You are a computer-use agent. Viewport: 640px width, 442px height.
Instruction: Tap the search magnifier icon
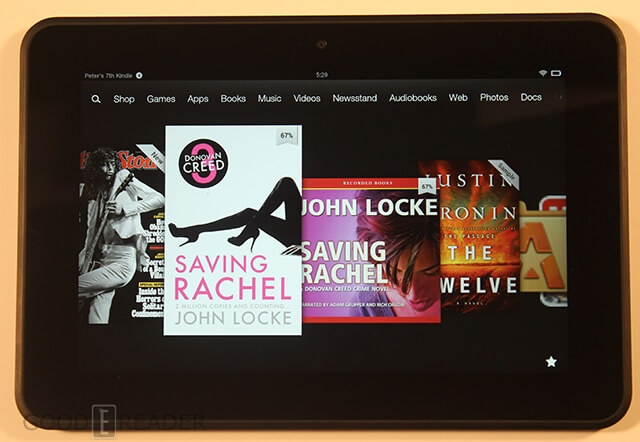[x=96, y=99]
